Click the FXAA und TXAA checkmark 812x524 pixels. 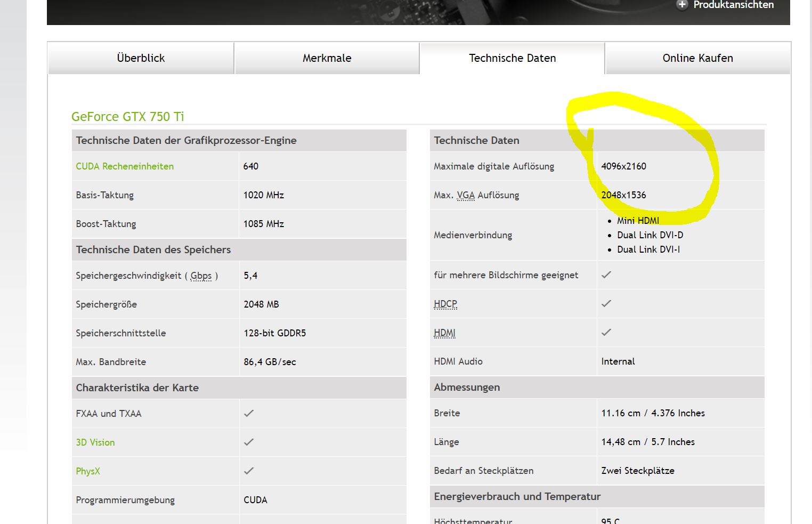pos(249,413)
